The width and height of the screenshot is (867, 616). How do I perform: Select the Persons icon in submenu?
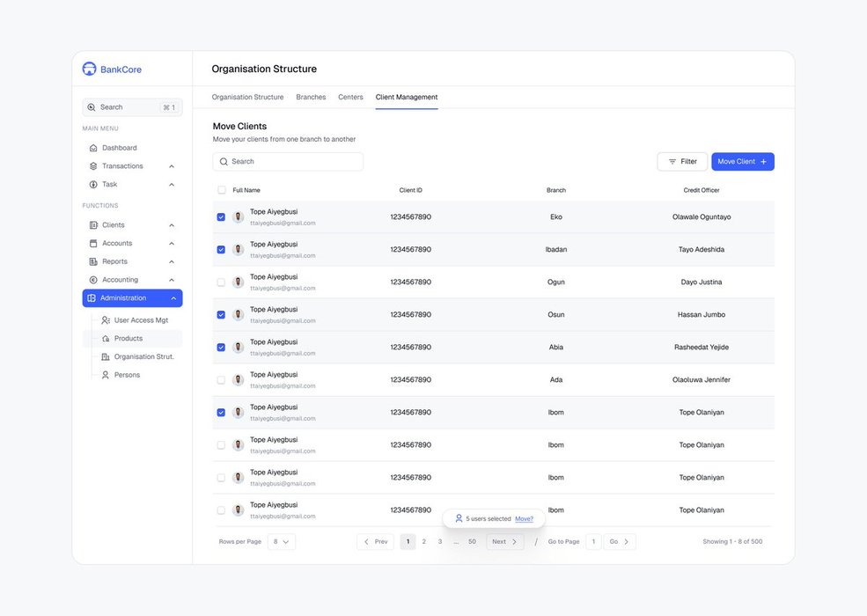pyautogui.click(x=106, y=375)
